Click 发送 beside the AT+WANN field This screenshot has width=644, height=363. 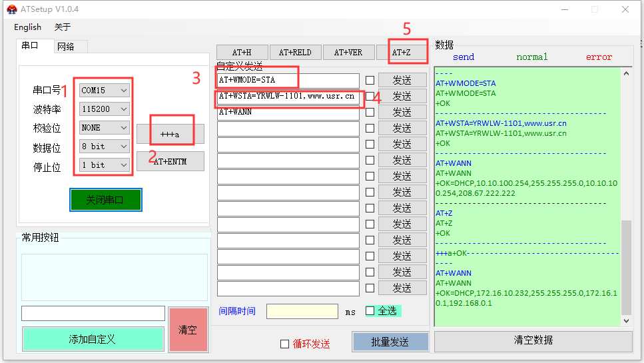[402, 112]
